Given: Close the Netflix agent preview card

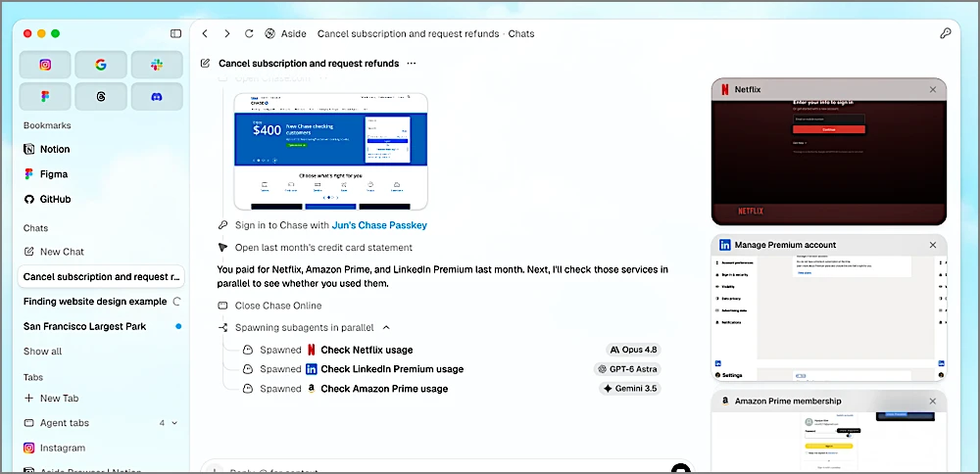Looking at the screenshot, I should coord(933,89).
